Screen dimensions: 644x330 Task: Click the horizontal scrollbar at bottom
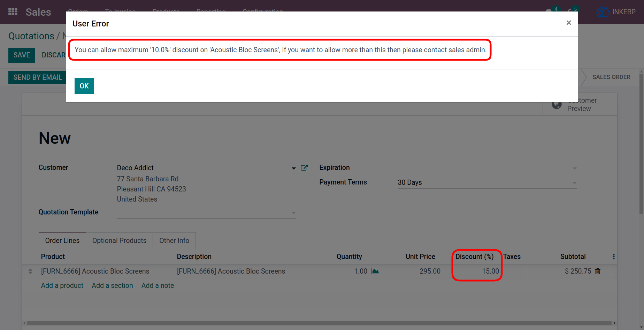point(319,323)
